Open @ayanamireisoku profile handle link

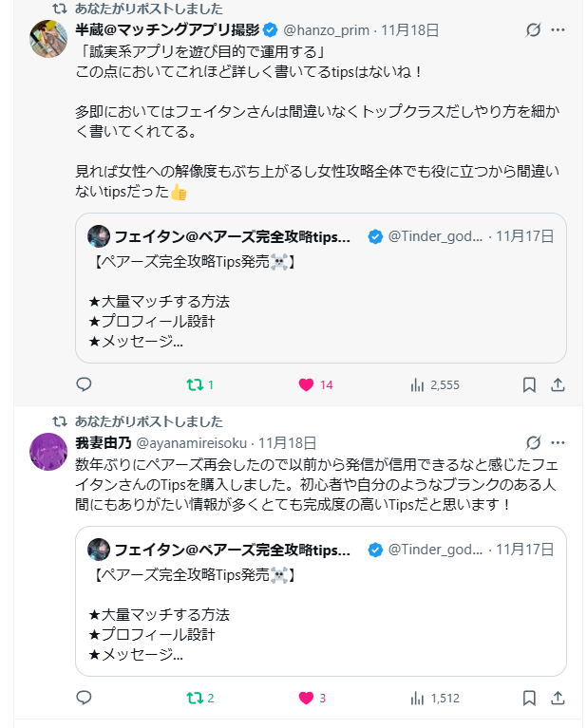click(193, 442)
